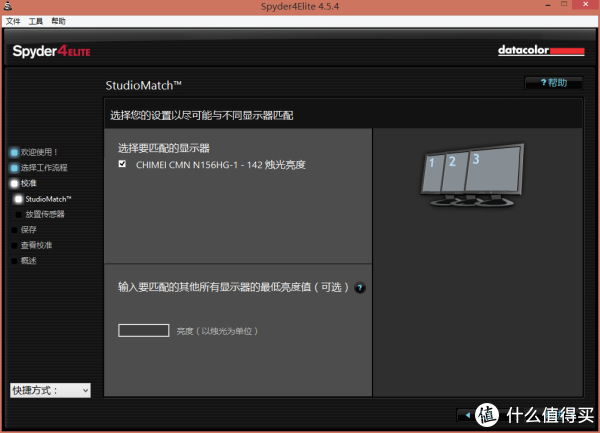The height and width of the screenshot is (433, 600).
Task: Select the 放置传感器 step in sidebar
Action: [x=40, y=214]
